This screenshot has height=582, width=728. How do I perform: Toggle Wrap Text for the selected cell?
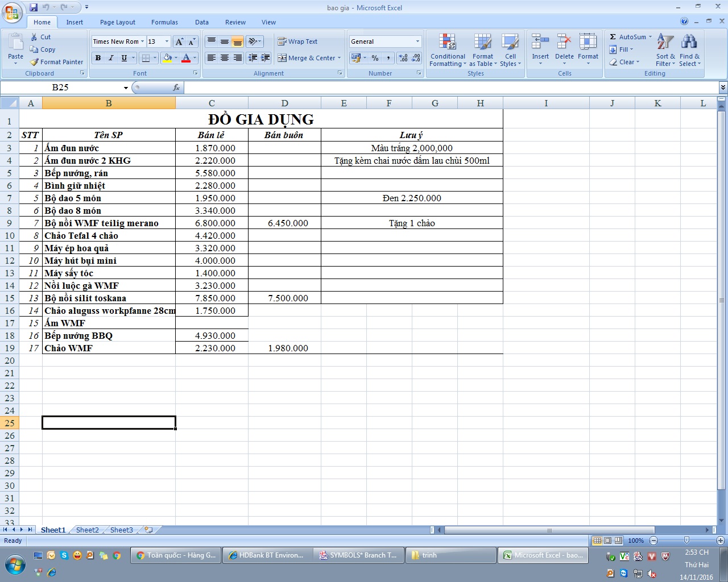[x=297, y=41]
